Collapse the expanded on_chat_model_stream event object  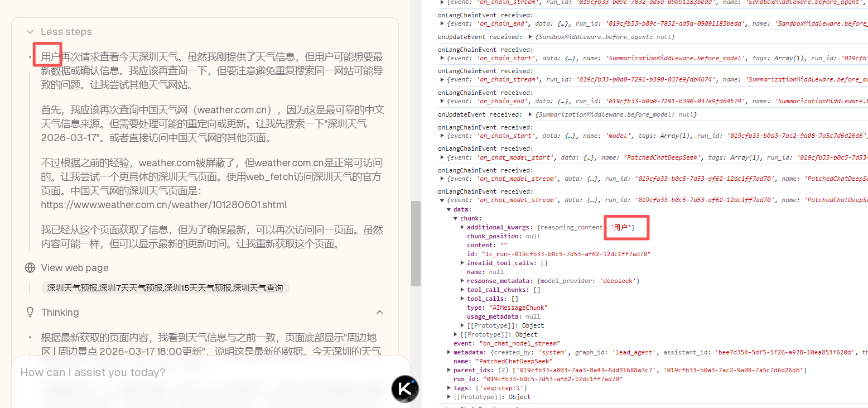point(443,200)
